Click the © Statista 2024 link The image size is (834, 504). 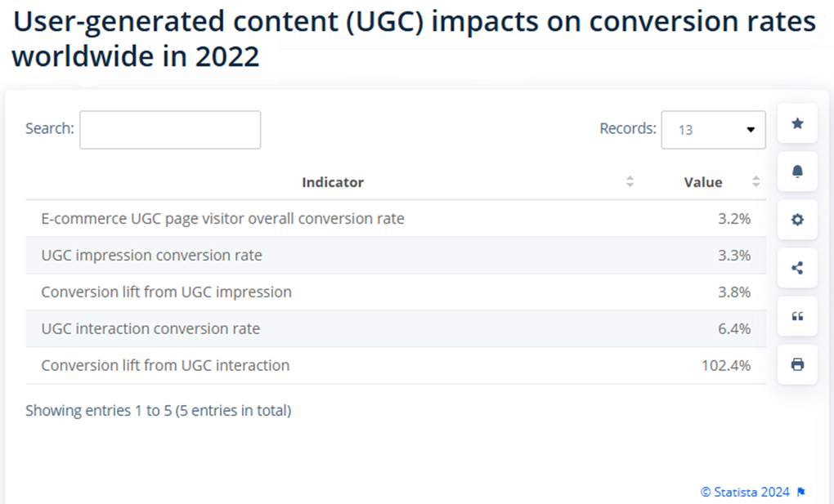pyautogui.click(x=745, y=493)
